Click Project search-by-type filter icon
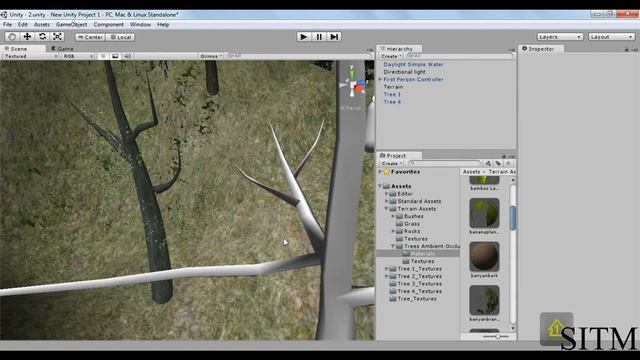 click(x=488, y=163)
